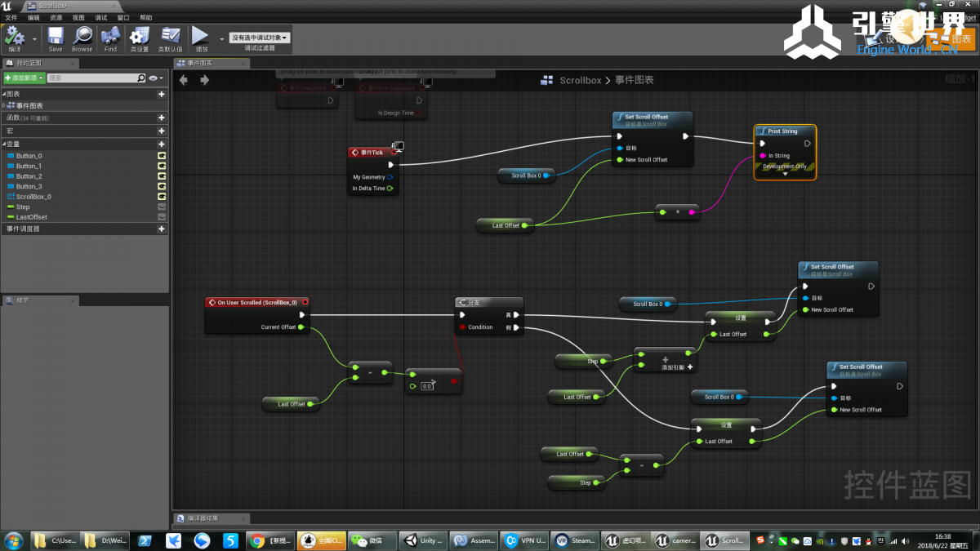980x551 pixels.
Task: Toggle the editable eye for ScrollBox_0
Action: click(x=161, y=196)
